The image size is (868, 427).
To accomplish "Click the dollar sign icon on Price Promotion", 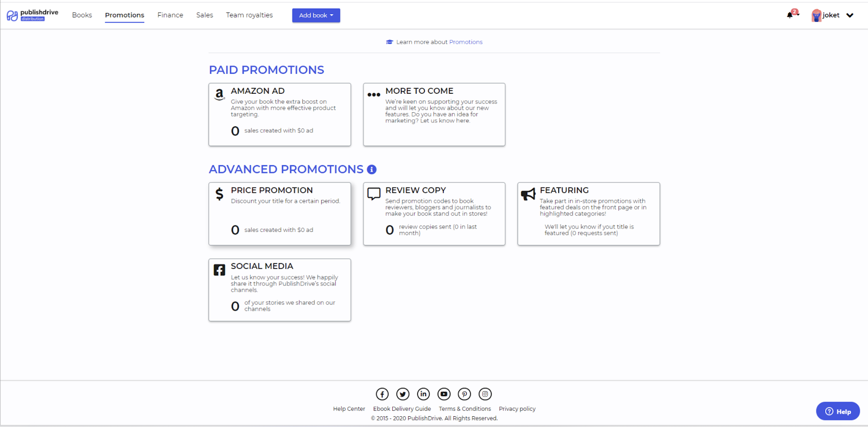I will point(219,194).
